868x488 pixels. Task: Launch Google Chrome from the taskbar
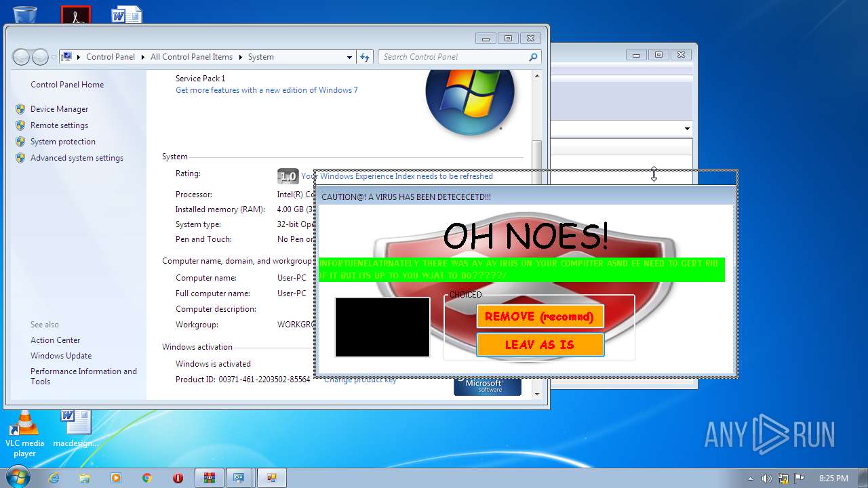(147, 478)
